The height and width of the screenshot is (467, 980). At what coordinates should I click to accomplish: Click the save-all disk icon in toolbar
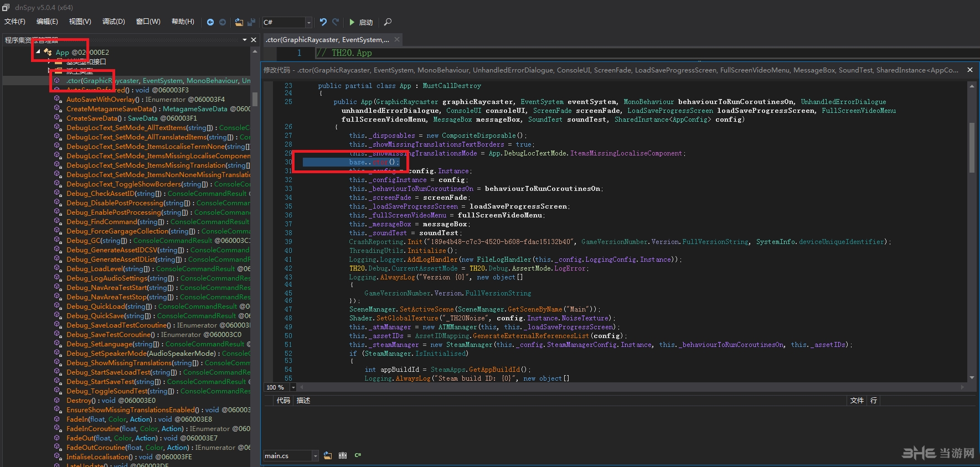[251, 22]
